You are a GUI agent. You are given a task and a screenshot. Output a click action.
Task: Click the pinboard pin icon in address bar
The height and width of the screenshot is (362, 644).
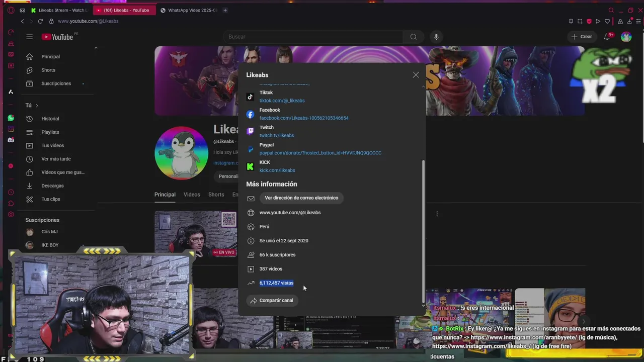(x=571, y=21)
